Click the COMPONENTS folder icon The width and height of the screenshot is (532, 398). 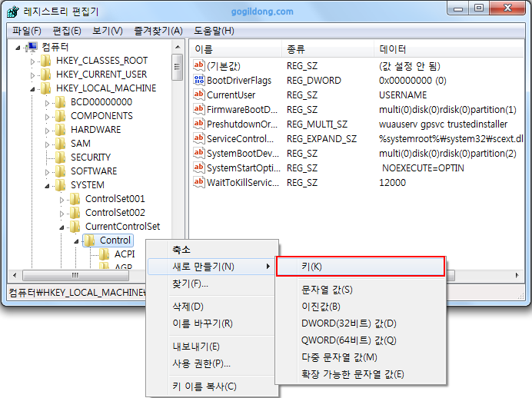click(61, 116)
